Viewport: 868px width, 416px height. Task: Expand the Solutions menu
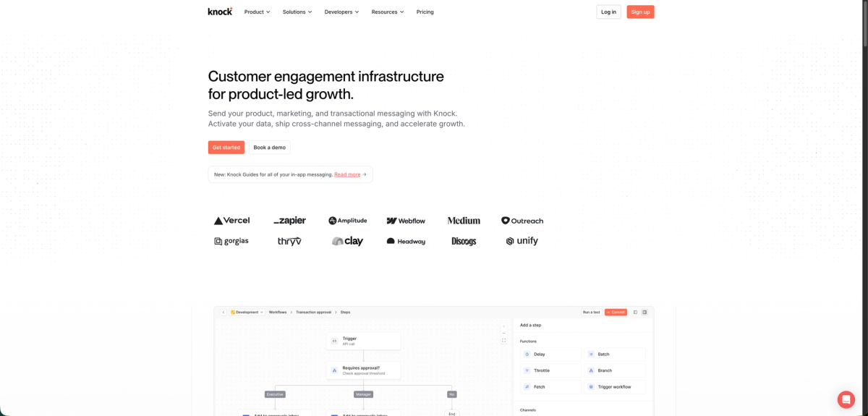297,12
